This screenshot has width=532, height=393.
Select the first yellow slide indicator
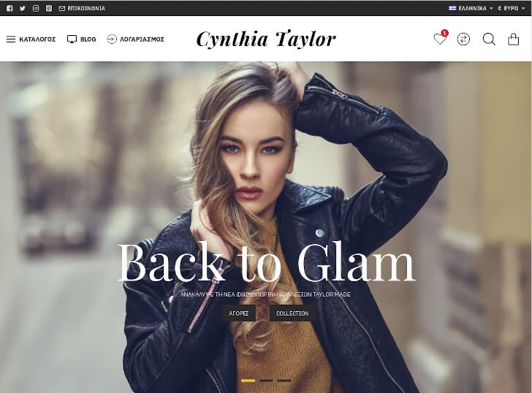(x=248, y=381)
